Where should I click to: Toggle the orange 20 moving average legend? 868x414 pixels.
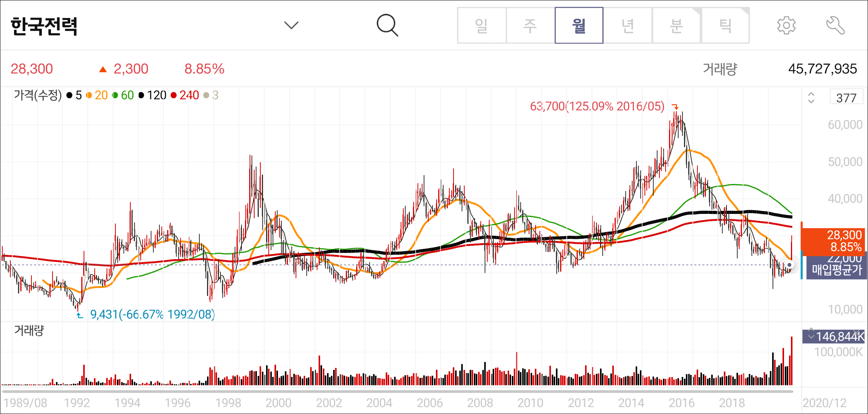point(97,95)
